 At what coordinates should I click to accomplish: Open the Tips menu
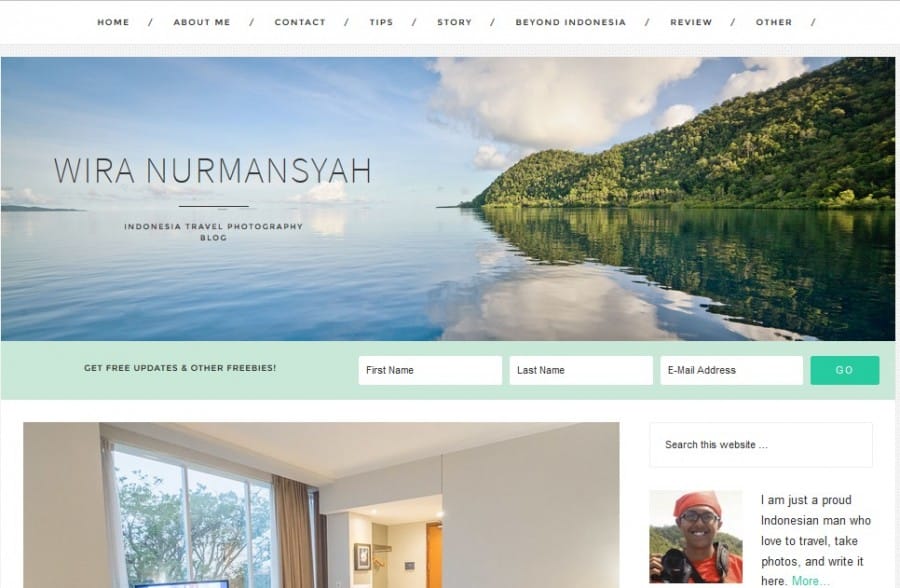point(381,22)
